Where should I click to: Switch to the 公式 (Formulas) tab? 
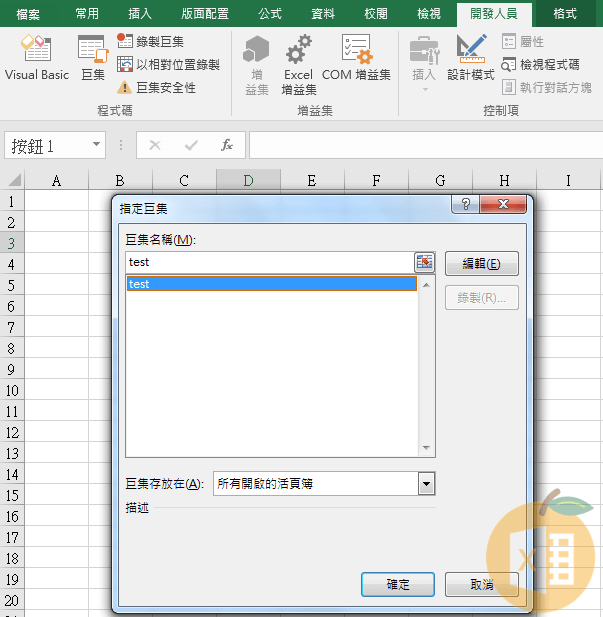click(x=269, y=14)
